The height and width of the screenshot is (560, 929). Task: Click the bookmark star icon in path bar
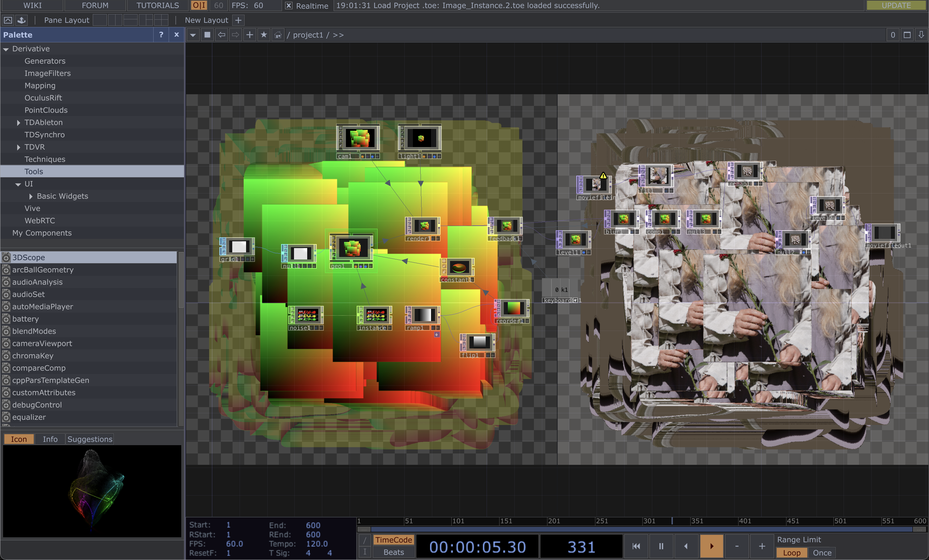click(264, 35)
